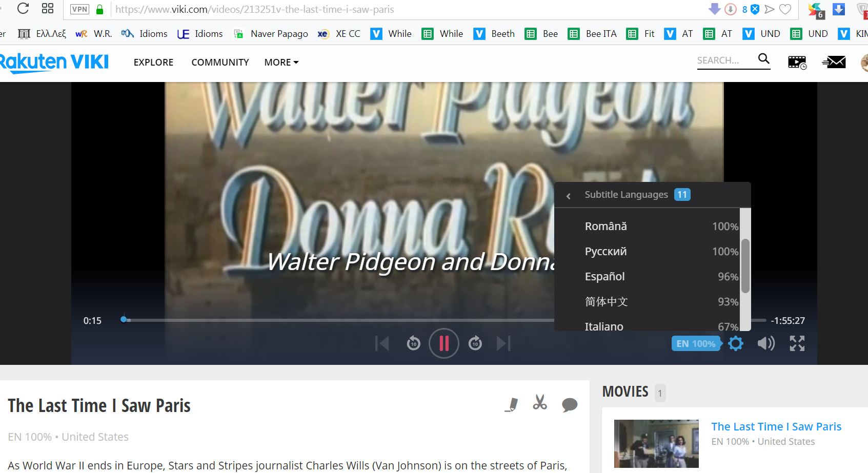
Task: Open the ΕλλΛεξ bookmark
Action: (x=42, y=34)
